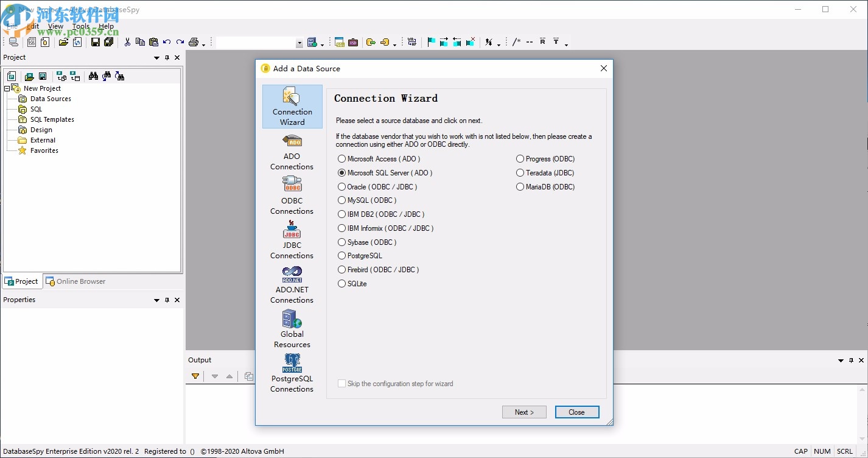Open ODBC Connections in dialog sidebar

point(292,196)
